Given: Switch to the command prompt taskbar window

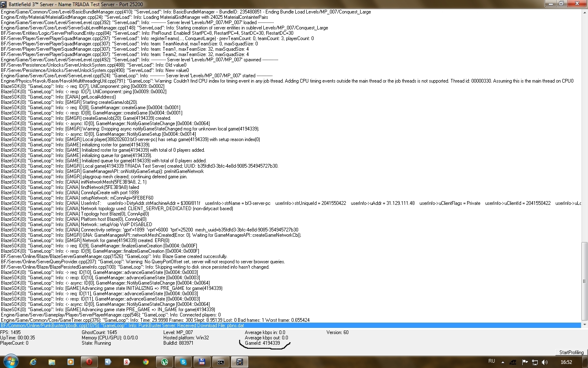Looking at the screenshot, I should click(221, 362).
